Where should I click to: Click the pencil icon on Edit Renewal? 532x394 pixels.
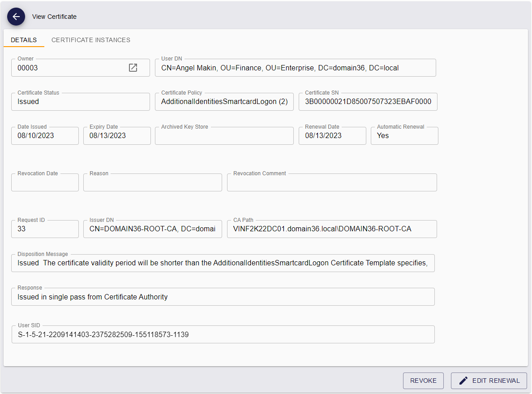point(463,380)
